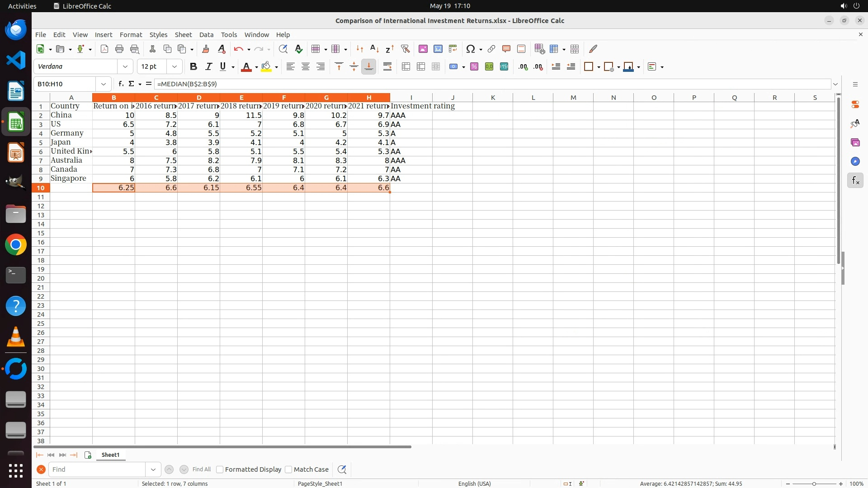Click the Sort Ascending icon
The width and height of the screenshot is (868, 488).
[374, 49]
